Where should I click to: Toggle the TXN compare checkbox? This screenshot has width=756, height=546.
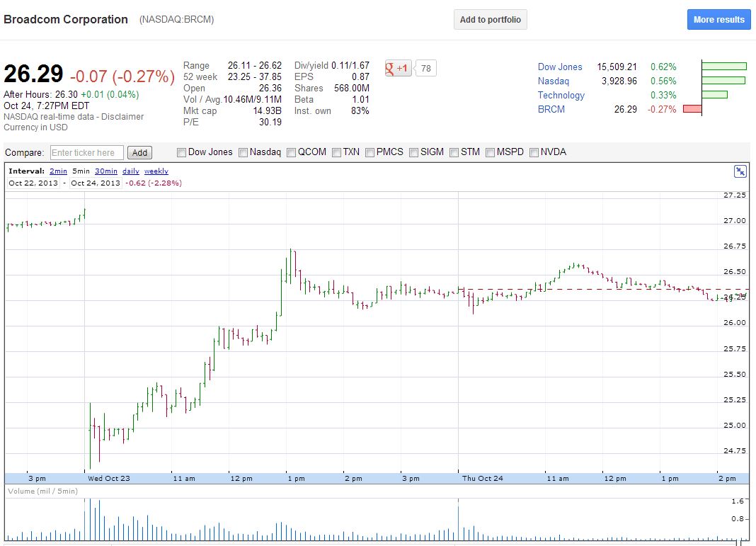click(x=336, y=152)
